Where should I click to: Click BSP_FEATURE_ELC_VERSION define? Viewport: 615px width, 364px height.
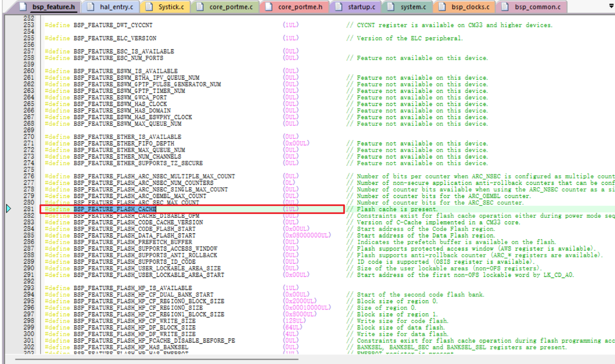[115, 38]
